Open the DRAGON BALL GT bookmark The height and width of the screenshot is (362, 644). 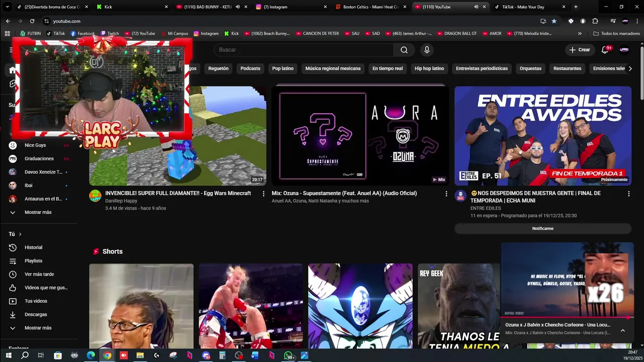point(456,34)
